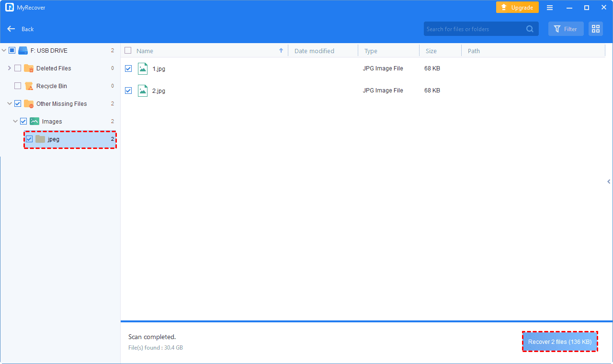Image resolution: width=613 pixels, height=364 pixels.
Task: Maximize the MyRecover window
Action: pos(586,8)
